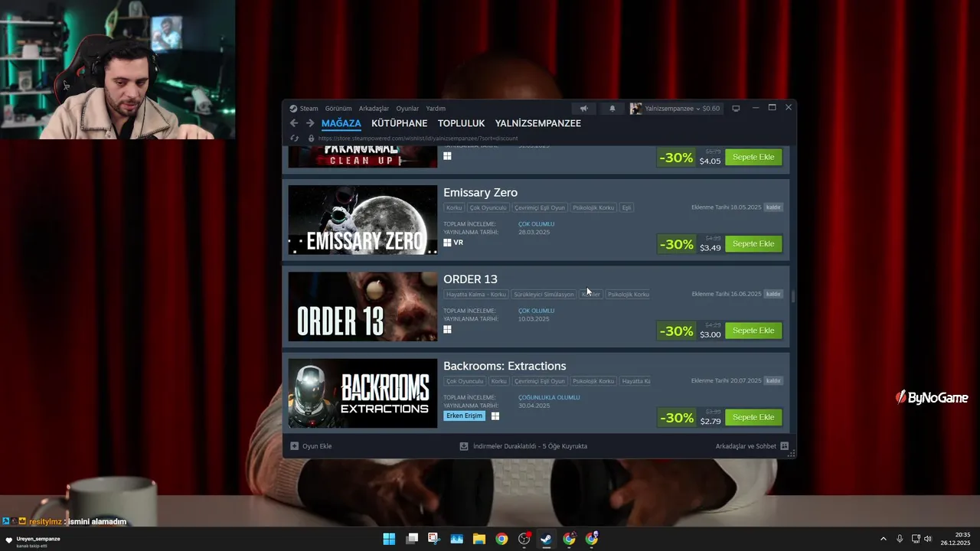980x551 pixels.
Task: Click Emissary Zero's Çok Oyunculu tag
Action: coord(488,207)
